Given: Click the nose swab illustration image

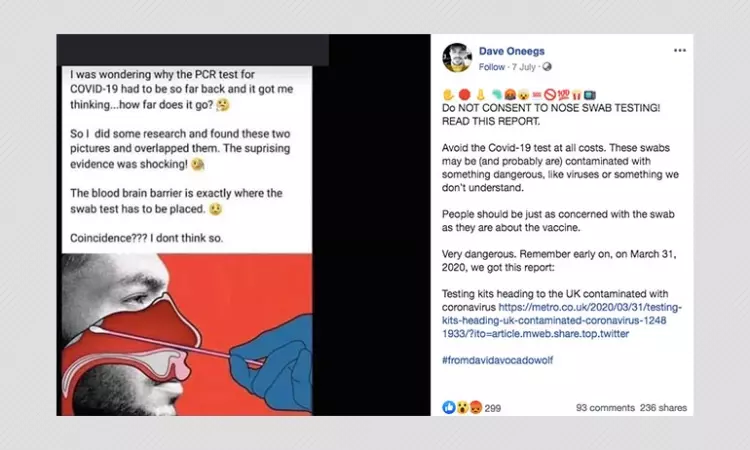Looking at the screenshot, I should tap(187, 334).
